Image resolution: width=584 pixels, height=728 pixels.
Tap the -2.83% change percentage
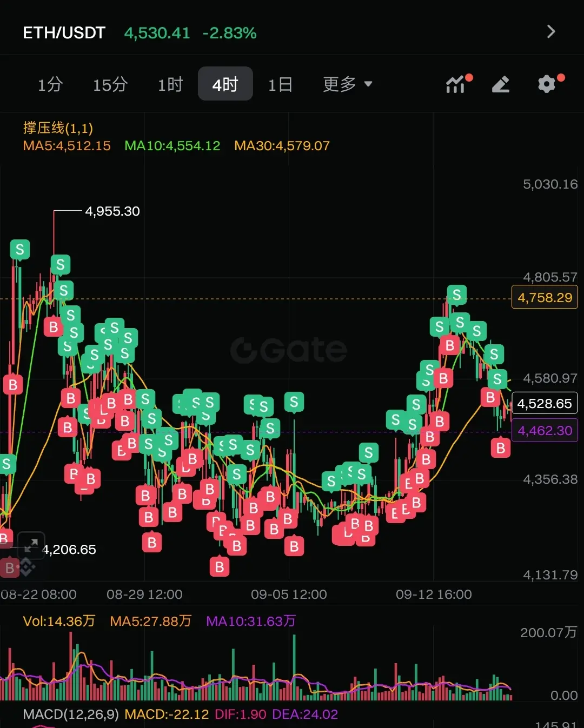[x=229, y=33]
